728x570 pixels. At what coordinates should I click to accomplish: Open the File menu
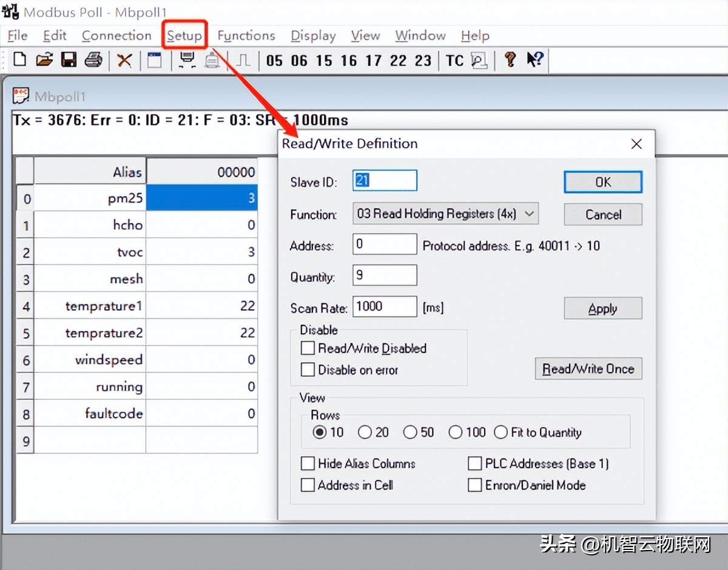18,36
